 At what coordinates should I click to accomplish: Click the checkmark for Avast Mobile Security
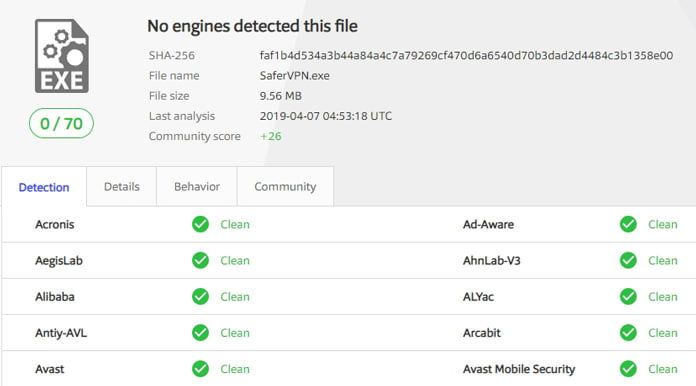(x=628, y=369)
